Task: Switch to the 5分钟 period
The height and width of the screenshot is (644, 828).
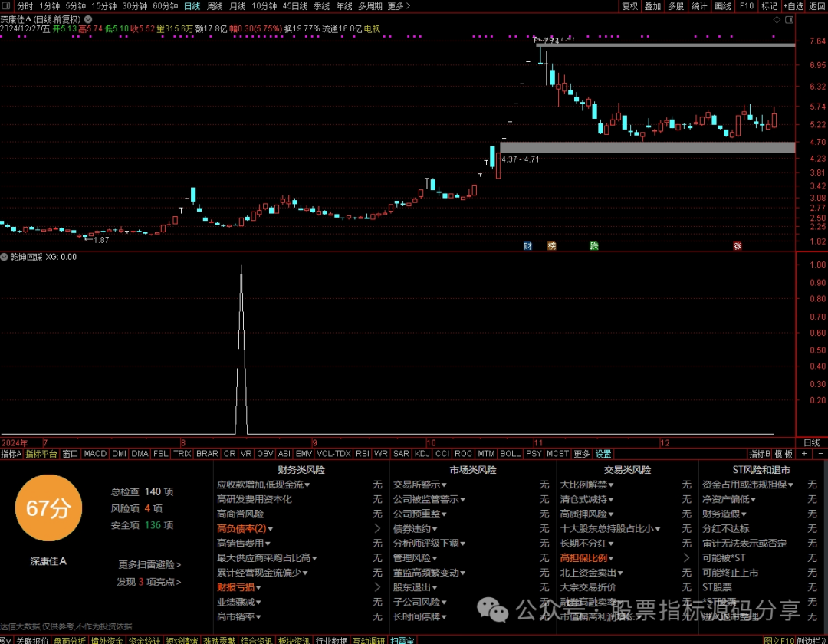Action: pyautogui.click(x=75, y=6)
